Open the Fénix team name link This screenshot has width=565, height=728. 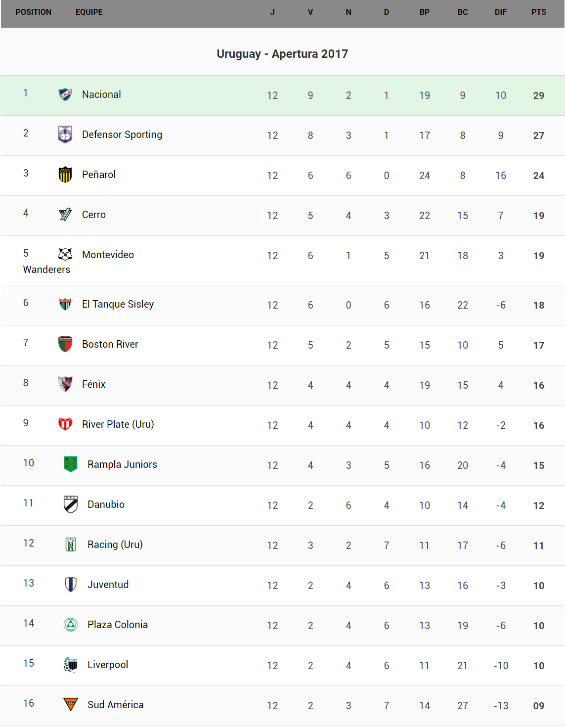click(93, 384)
